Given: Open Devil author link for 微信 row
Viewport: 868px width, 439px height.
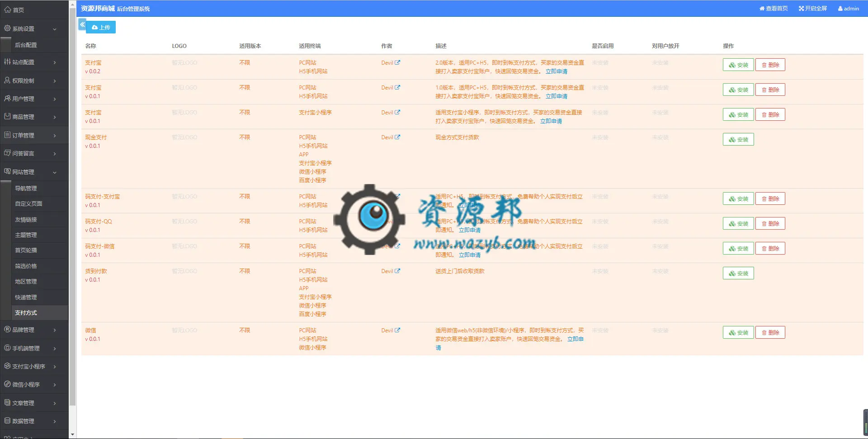Looking at the screenshot, I should pos(391,330).
